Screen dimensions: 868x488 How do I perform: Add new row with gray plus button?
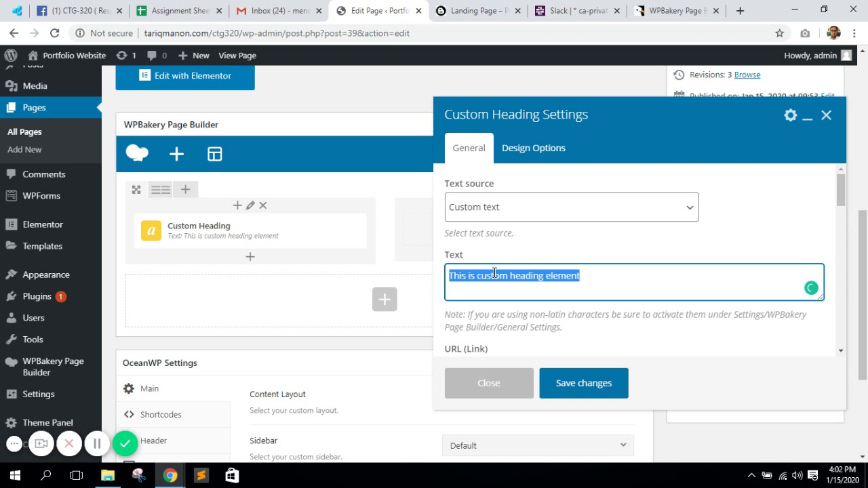tap(384, 300)
